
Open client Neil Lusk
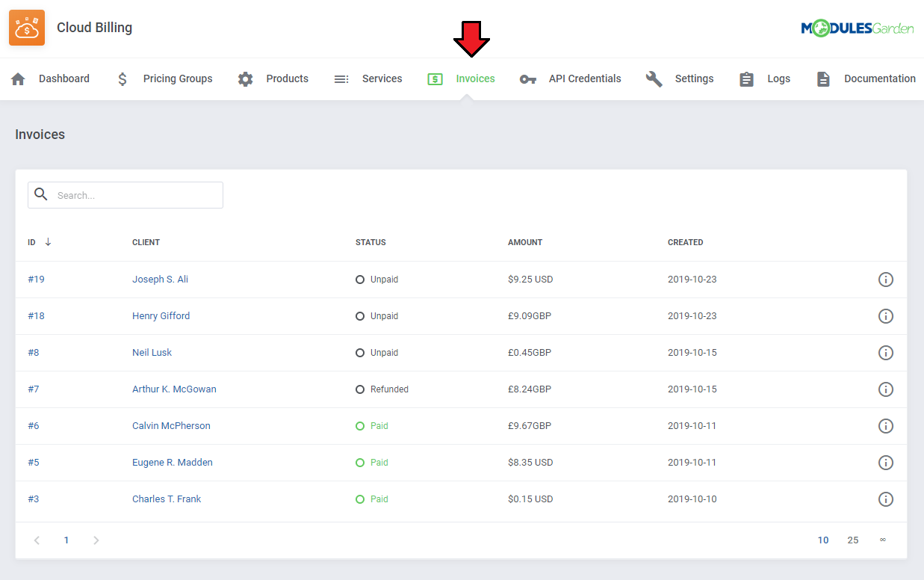pos(152,353)
